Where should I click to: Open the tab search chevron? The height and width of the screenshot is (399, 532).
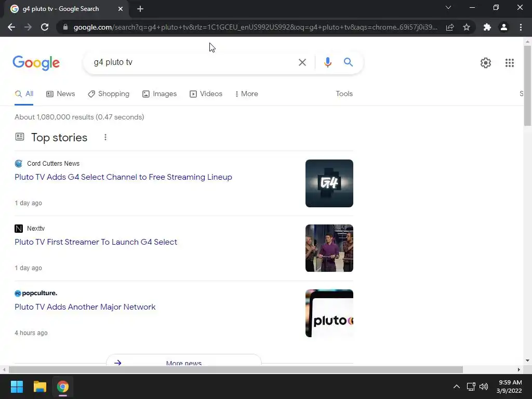pyautogui.click(x=448, y=7)
